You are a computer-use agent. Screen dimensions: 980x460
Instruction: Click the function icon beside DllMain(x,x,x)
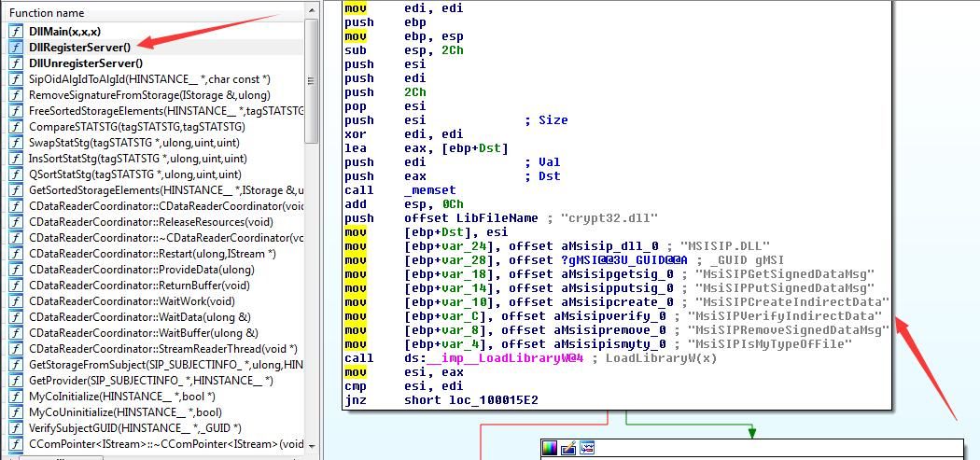point(15,31)
